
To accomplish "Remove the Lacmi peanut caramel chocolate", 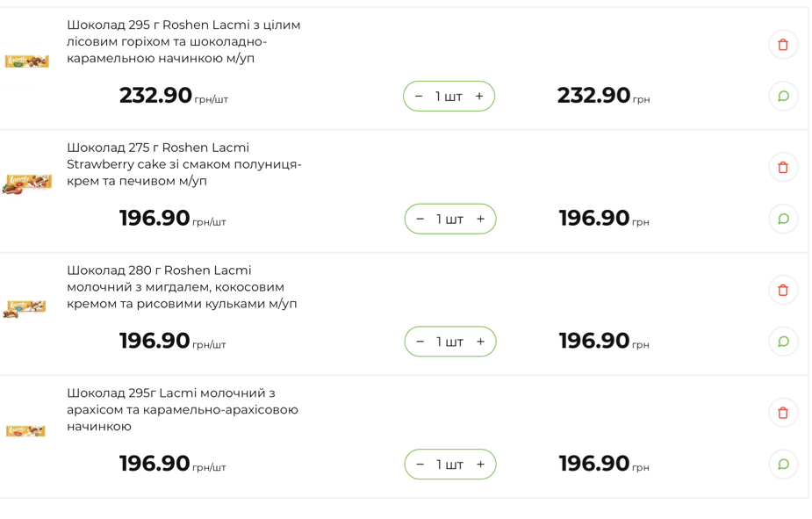I will click(x=783, y=413).
